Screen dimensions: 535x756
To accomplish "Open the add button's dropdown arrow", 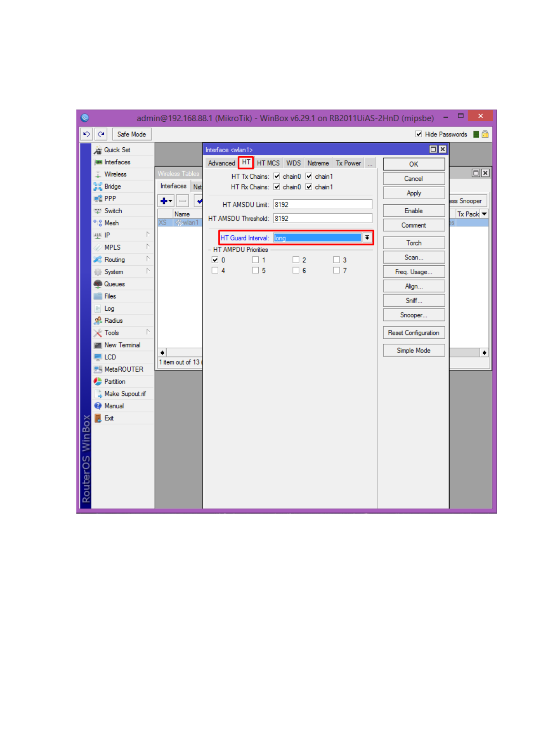I will click(171, 201).
